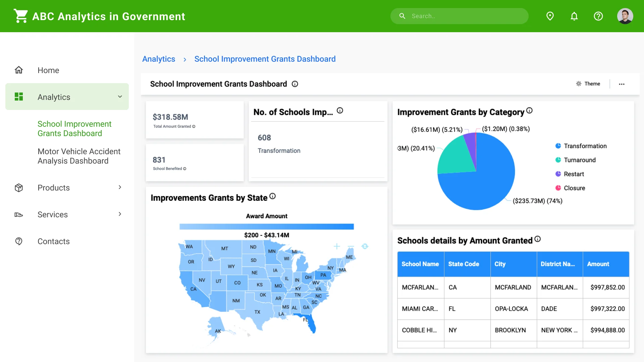Click the map zoom-out minus icon
Viewport: 644px width, 362px height.
coord(351,246)
